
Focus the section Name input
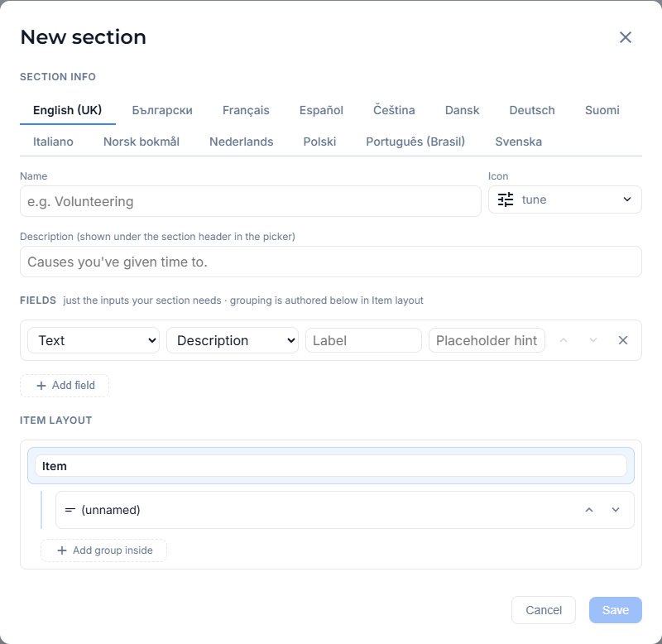point(251,201)
